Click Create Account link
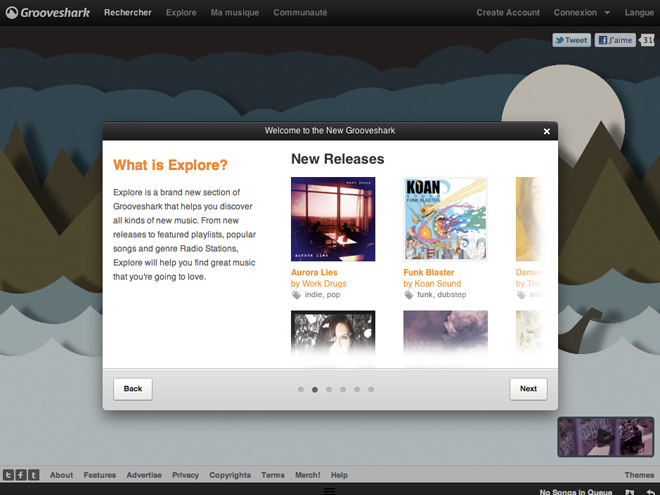Screen dimensions: 660x495 508,13
